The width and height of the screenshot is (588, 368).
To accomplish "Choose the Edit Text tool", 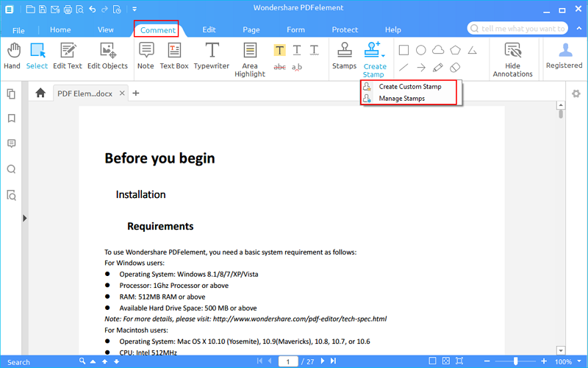I will [x=68, y=57].
